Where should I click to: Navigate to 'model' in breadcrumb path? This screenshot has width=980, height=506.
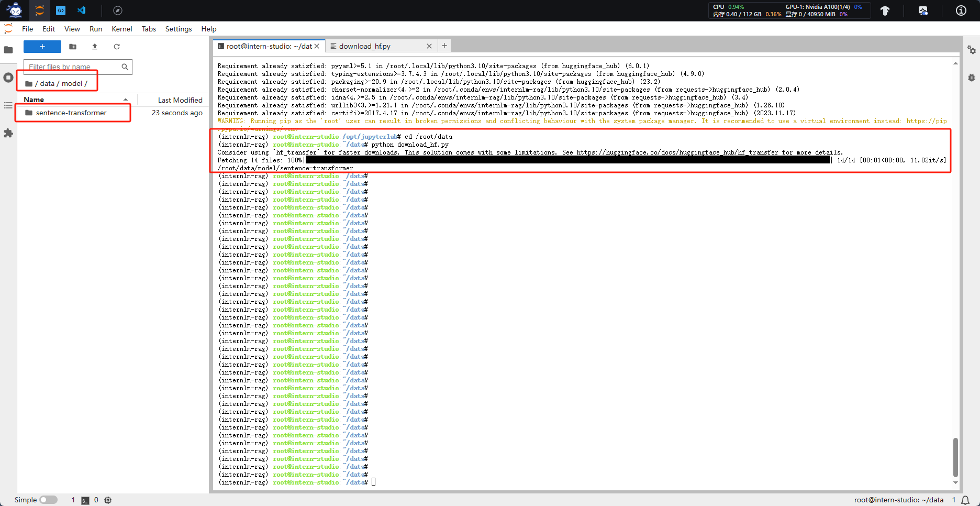point(72,83)
